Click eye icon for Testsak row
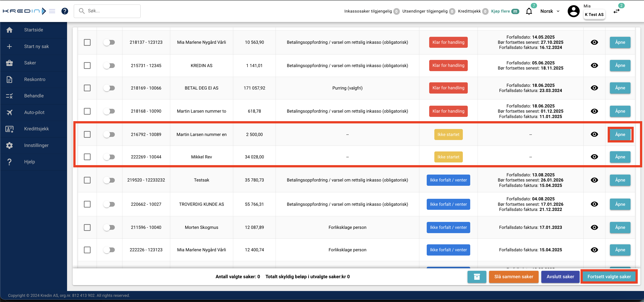The width and height of the screenshot is (644, 302). click(x=594, y=180)
